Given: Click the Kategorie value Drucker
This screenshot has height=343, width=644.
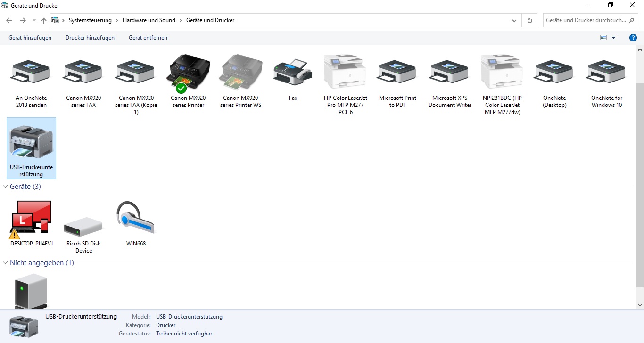Looking at the screenshot, I should pos(166,325).
